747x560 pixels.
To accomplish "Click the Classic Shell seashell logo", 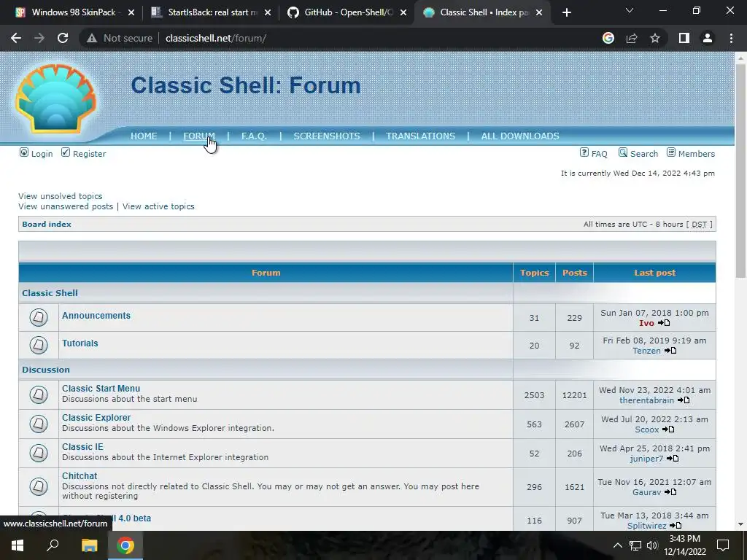I will [x=55, y=98].
